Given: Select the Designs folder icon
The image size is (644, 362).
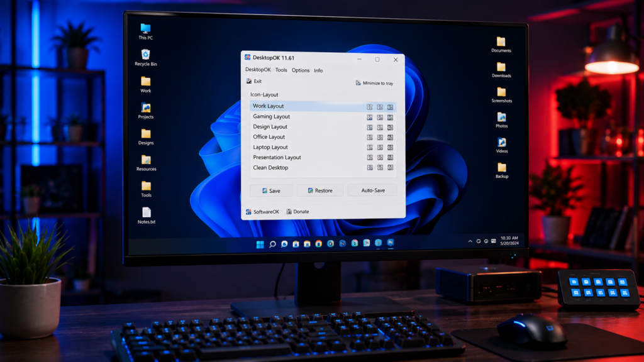Looking at the screenshot, I should 146,137.
